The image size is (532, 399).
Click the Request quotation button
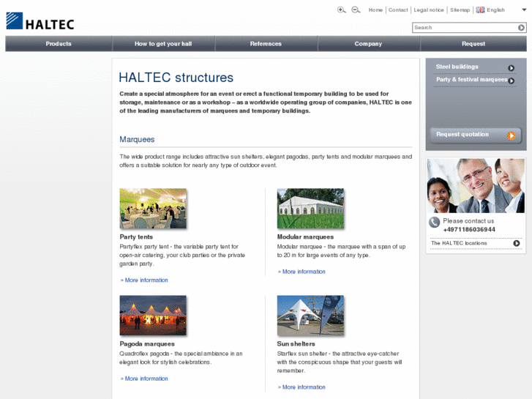pos(476,135)
